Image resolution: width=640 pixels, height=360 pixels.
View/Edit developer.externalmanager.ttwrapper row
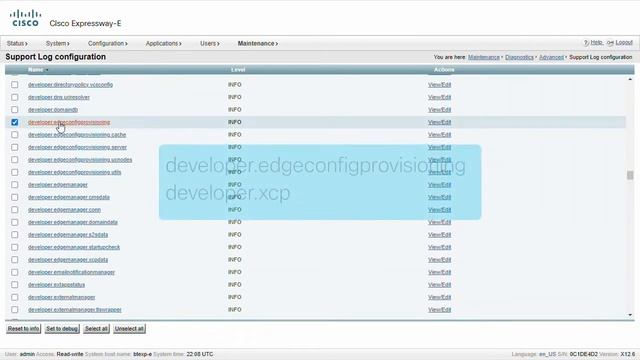pyautogui.click(x=440, y=310)
